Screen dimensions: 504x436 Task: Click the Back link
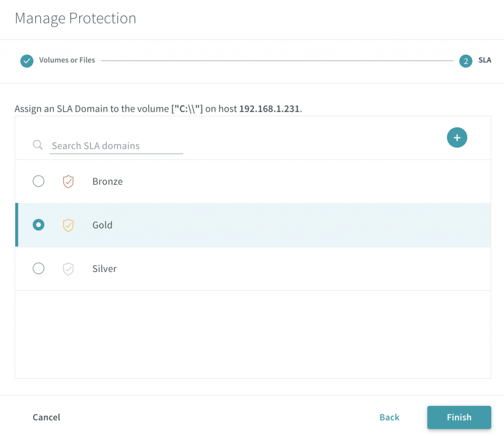389,417
